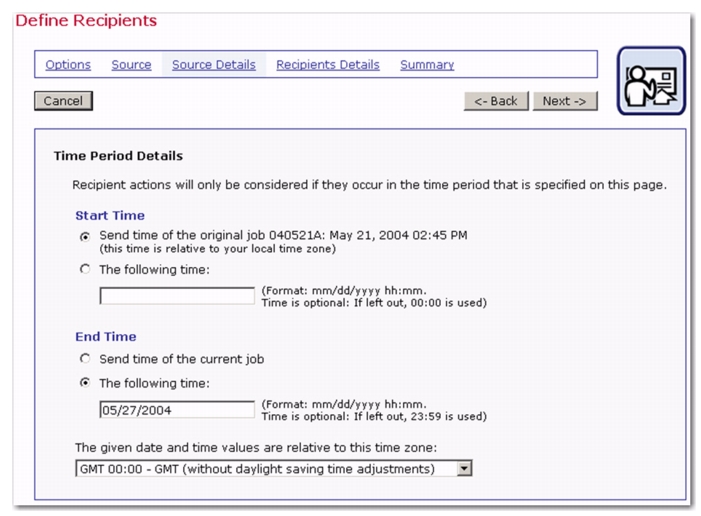Choose 'The following time' under Start Time
Image resolution: width=701 pixels, height=516 pixels.
pyautogui.click(x=84, y=269)
